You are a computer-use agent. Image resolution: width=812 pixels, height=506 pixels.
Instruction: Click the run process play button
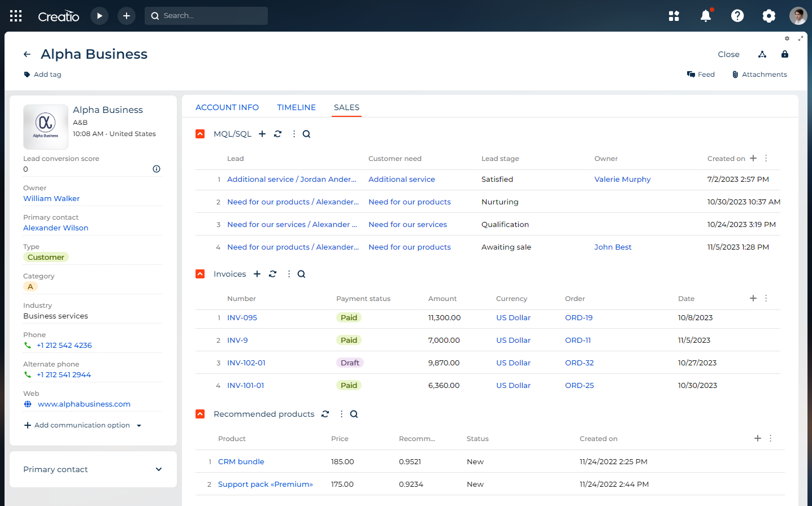point(99,16)
